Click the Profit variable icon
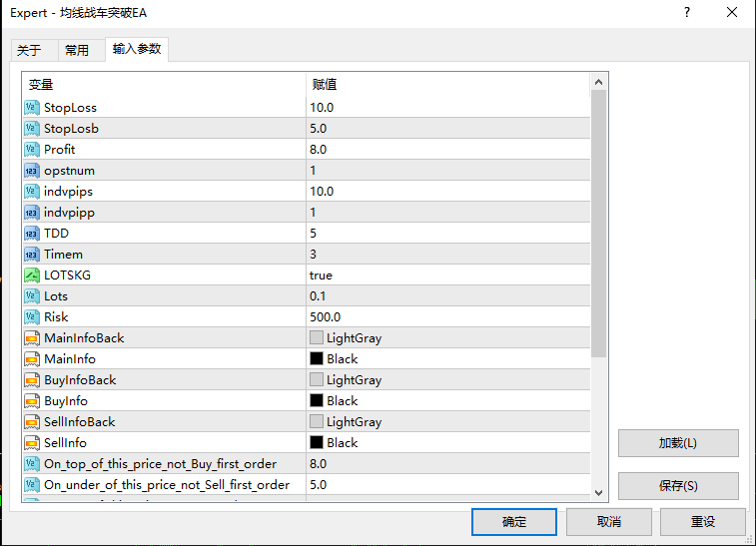 coord(31,150)
